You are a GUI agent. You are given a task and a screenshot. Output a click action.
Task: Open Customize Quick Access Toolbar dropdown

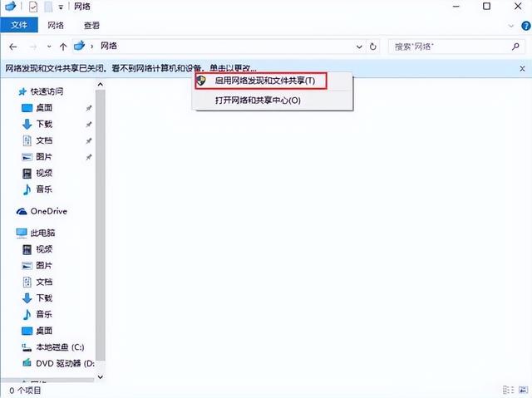pyautogui.click(x=61, y=7)
